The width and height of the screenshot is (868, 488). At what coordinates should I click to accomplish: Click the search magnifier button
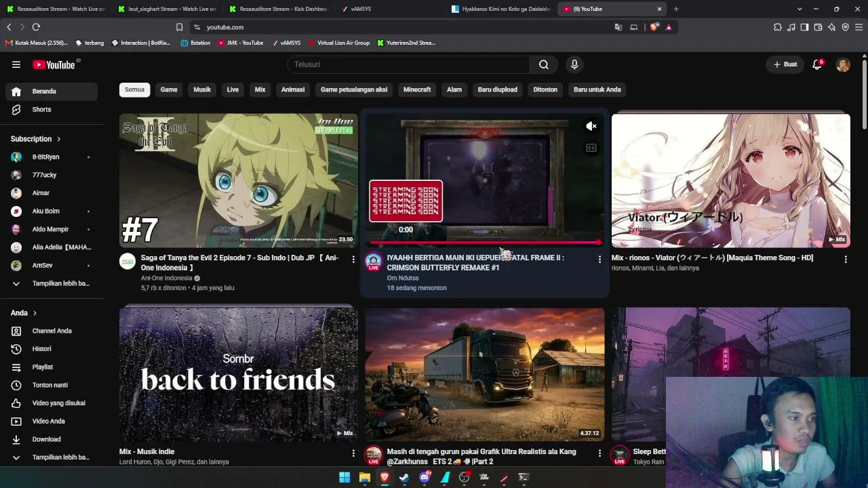(x=544, y=64)
